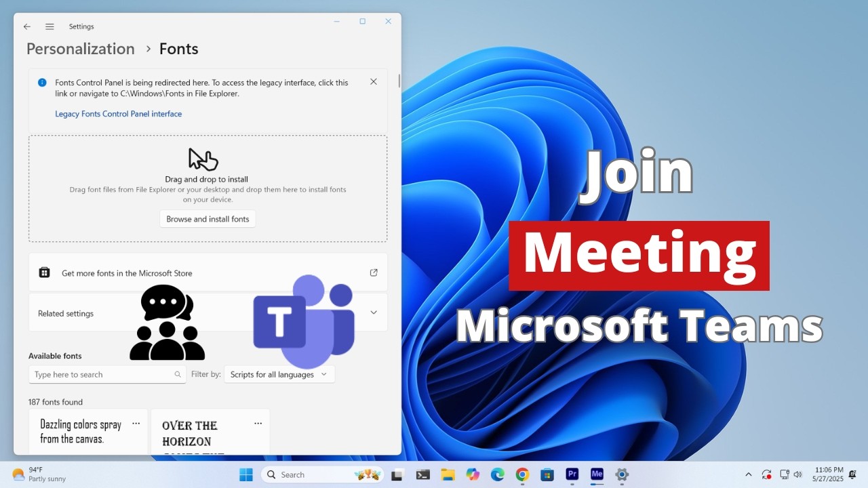
Task: Go back with the Settings back arrow
Action: 27,26
